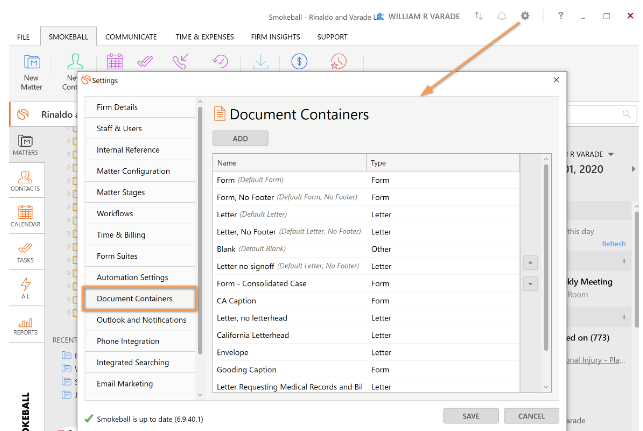Screen dimensions: 643x431
Task: Switch to the COMMUNICATE tab
Action: [x=131, y=37]
